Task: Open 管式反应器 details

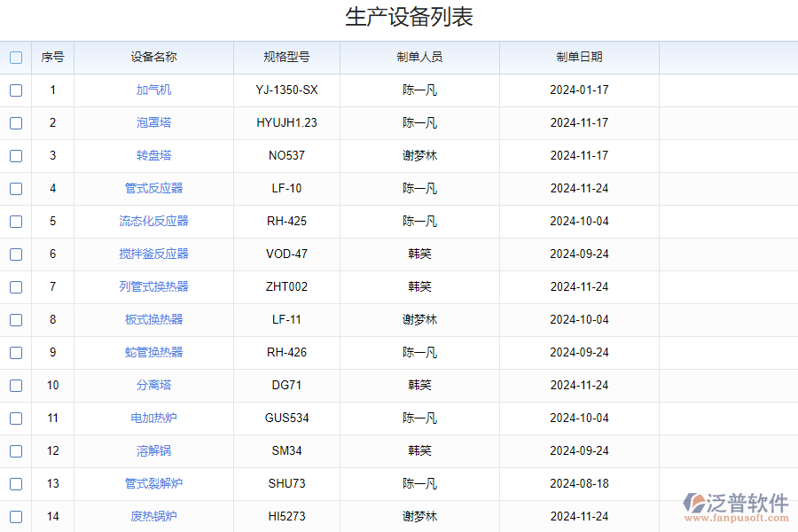Action: [x=153, y=189]
